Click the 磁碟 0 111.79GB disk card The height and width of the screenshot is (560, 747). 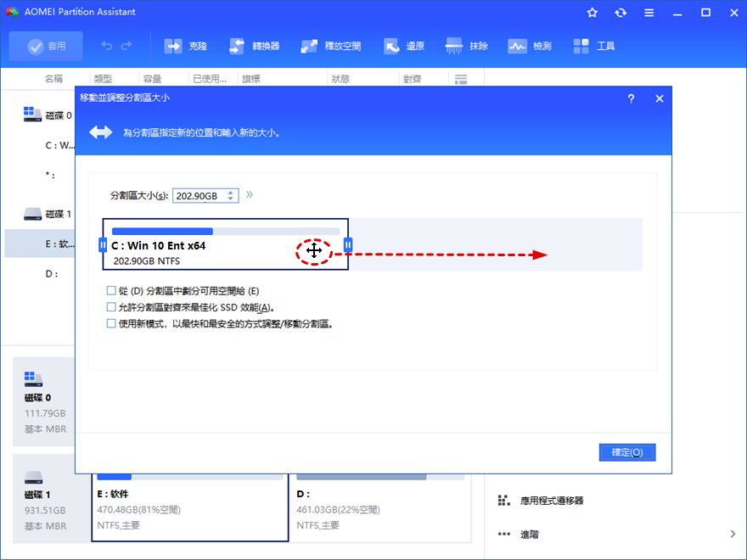point(44,402)
